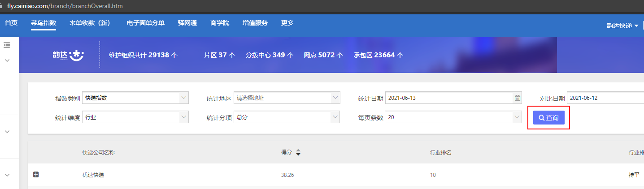Open 来单收款（新） menu item
Image resolution: width=644 pixels, height=189 pixels.
click(x=90, y=23)
